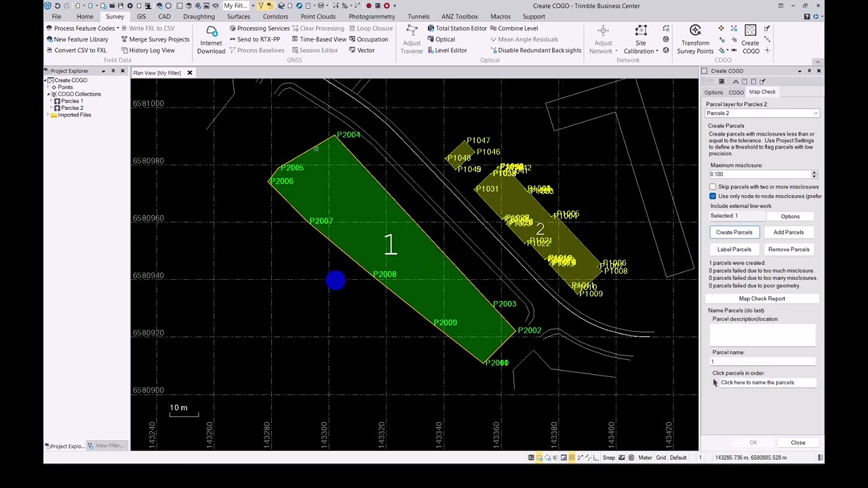Open Time-Based View
The width and height of the screenshot is (868, 488).
(319, 39)
